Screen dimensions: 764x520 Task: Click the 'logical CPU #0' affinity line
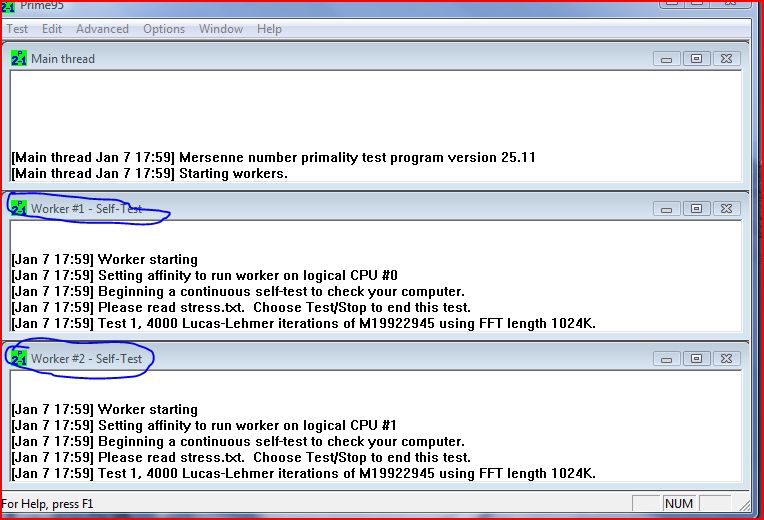(x=205, y=275)
